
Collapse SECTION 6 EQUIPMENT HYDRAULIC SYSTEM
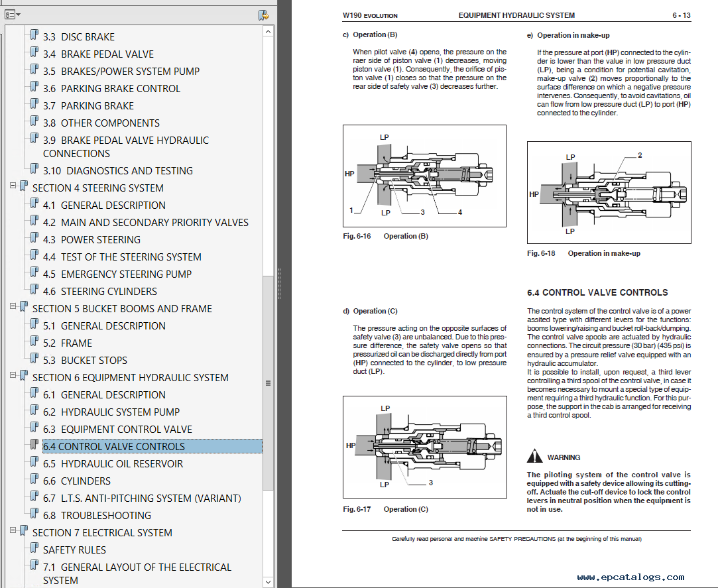point(13,375)
